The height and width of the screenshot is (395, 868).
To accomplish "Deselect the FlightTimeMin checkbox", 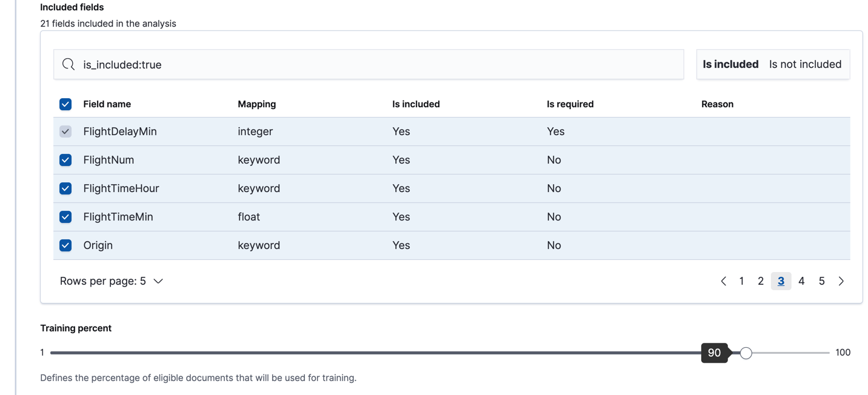I will pos(65,217).
